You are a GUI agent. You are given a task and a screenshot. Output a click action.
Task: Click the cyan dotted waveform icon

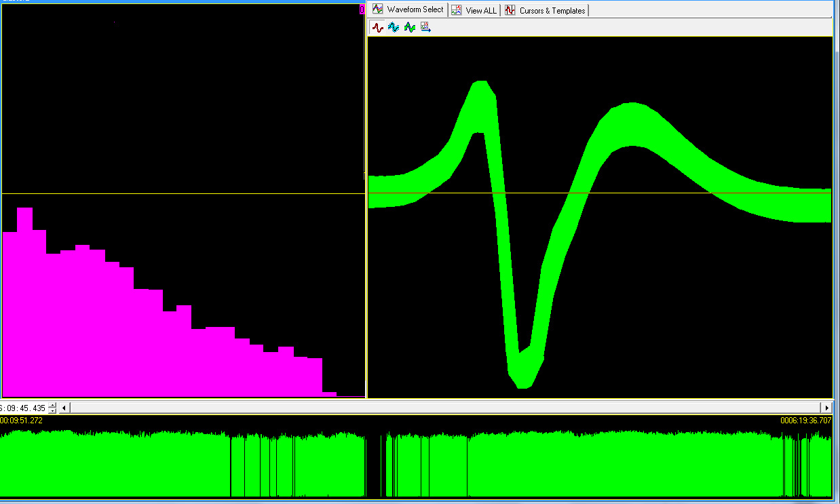coord(394,28)
